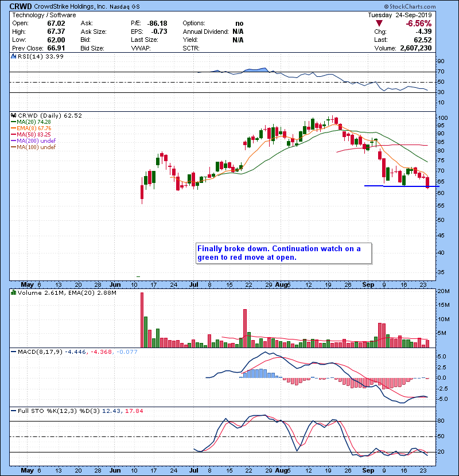
Task: Click the volume bars icon in Volume panel
Action: point(13,292)
